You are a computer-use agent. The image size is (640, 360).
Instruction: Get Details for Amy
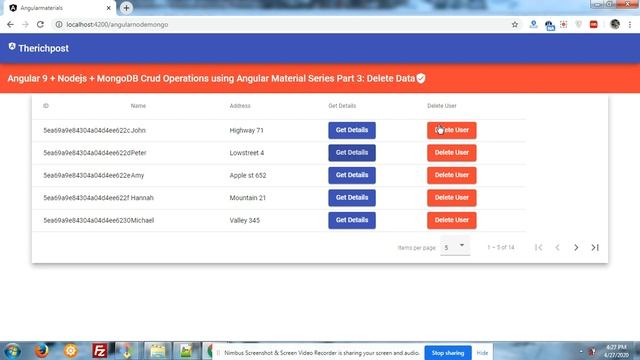pyautogui.click(x=352, y=175)
